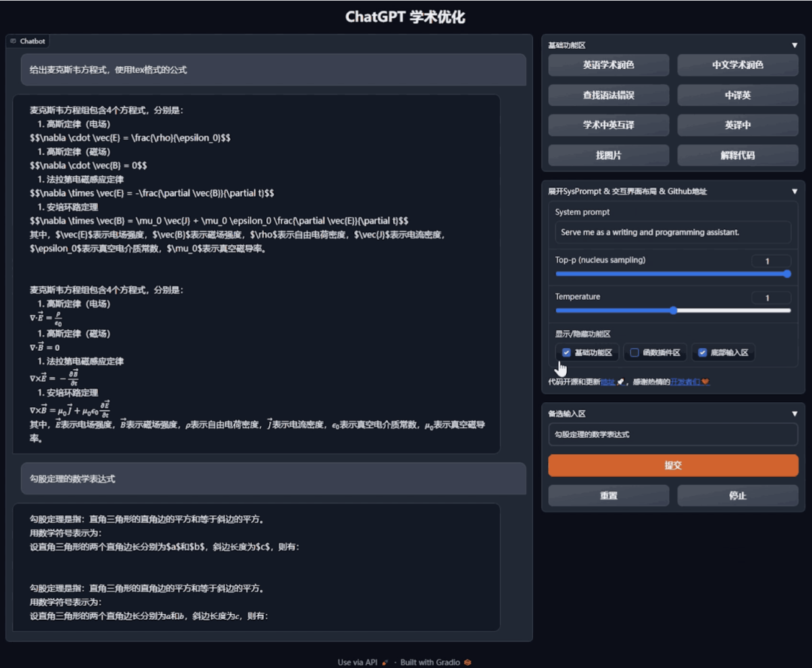This screenshot has width=812, height=668.
Task: Click the 解释代码 button
Action: click(x=738, y=156)
